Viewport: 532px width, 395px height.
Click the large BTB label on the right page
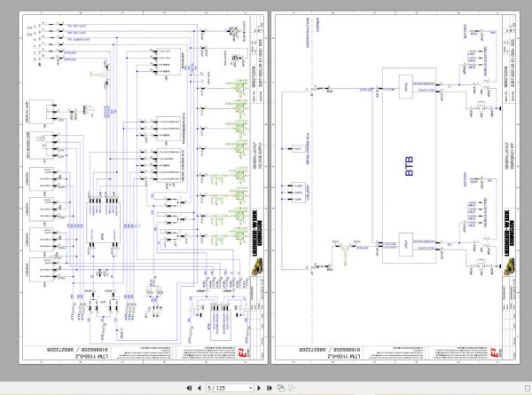click(x=409, y=166)
